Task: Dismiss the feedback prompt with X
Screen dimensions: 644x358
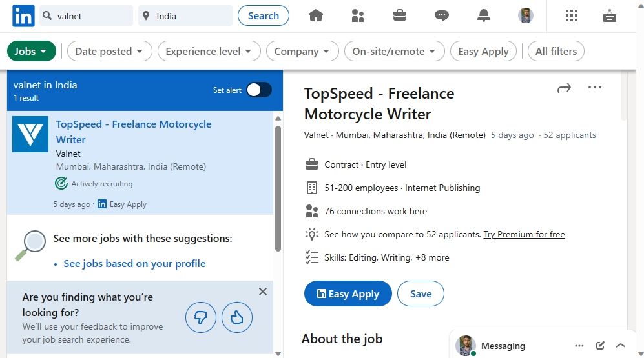Action: click(x=263, y=292)
